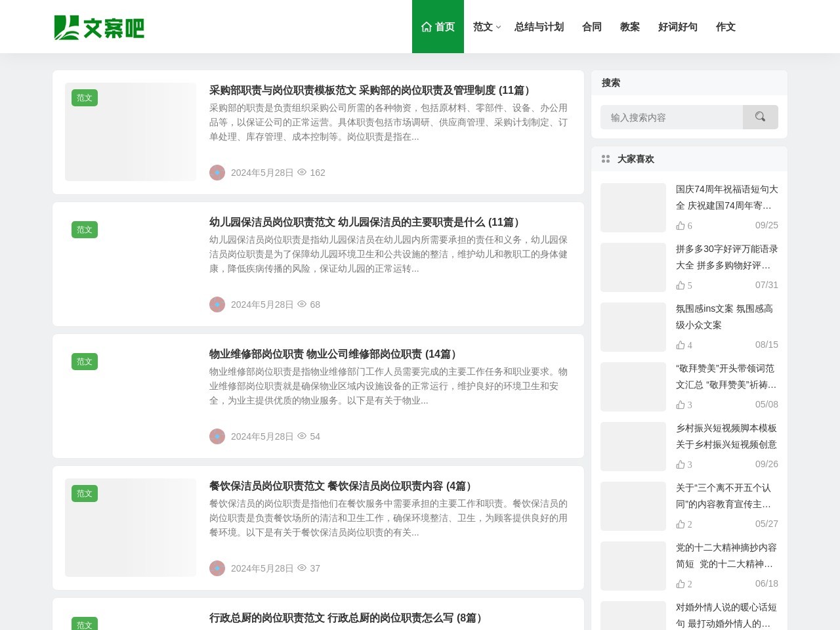The height and width of the screenshot is (630, 840).
Task: Click the 09/25 date in sidebar
Action: pyautogui.click(x=766, y=225)
